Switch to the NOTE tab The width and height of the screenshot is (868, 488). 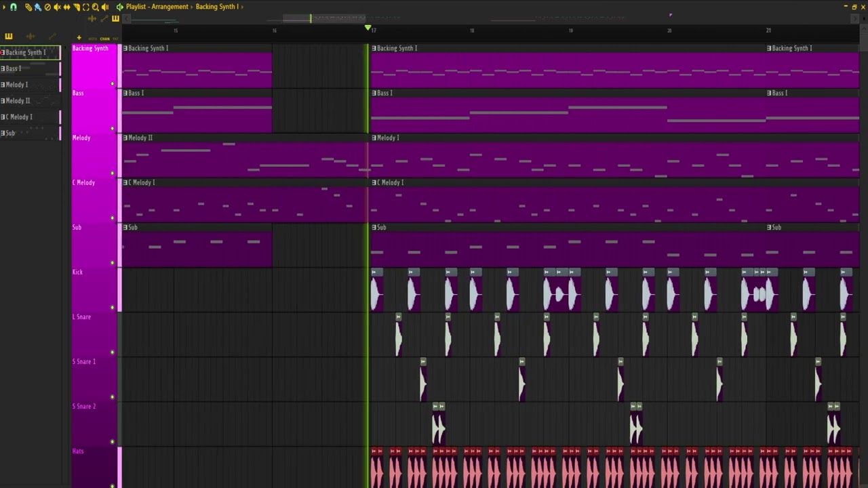92,39
